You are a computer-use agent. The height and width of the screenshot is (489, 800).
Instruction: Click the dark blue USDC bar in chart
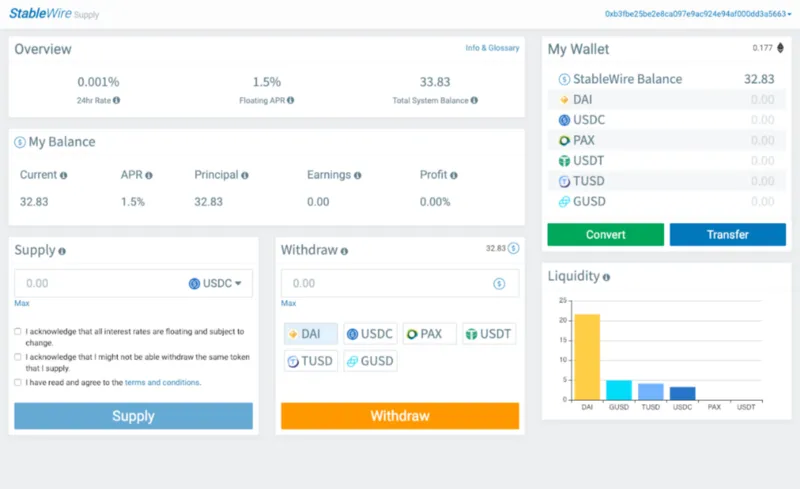click(682, 394)
